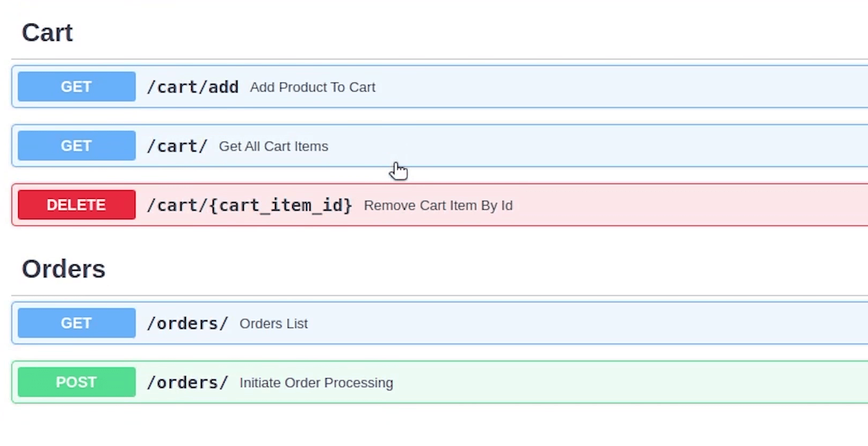Collapse the Orders section heading
The height and width of the screenshot is (446, 868).
pos(63,269)
